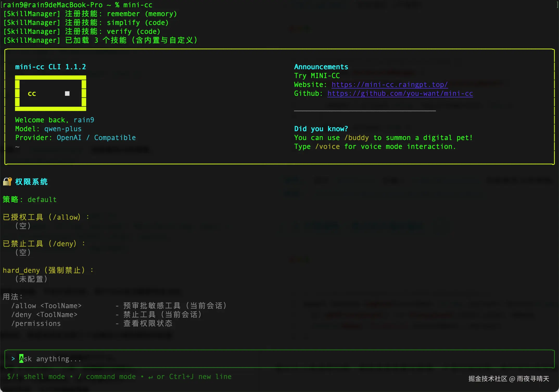Click the "simplify (code)" skill log line

tap(86, 22)
